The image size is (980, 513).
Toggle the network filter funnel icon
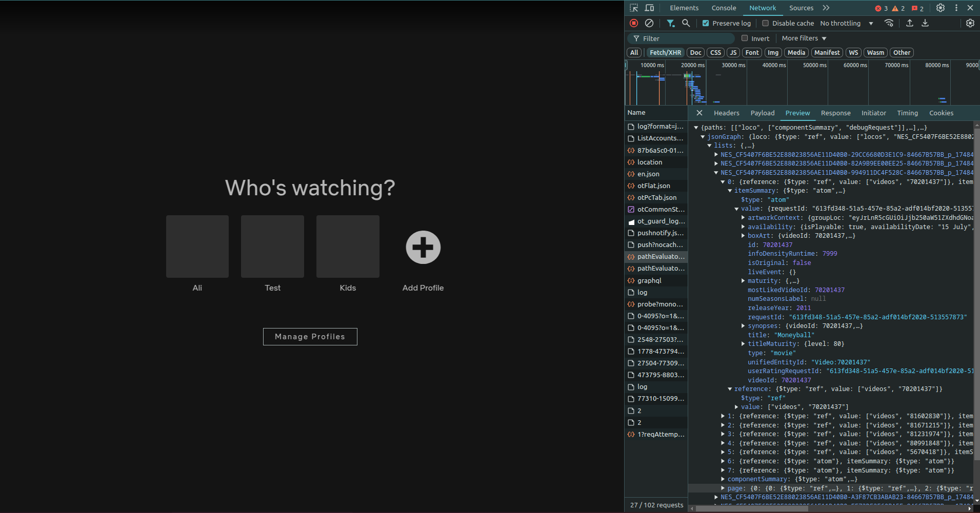[x=670, y=23]
